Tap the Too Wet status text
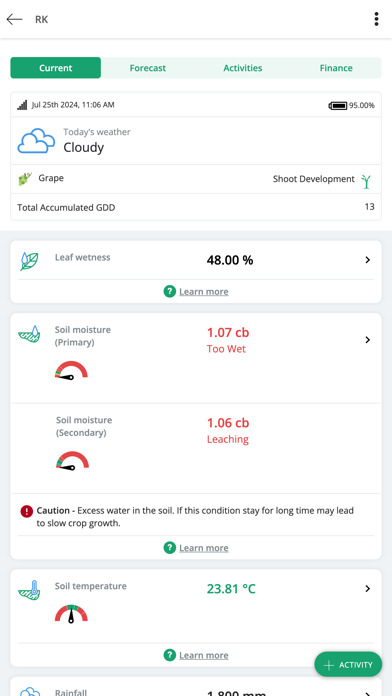The image size is (392, 696). click(x=226, y=349)
